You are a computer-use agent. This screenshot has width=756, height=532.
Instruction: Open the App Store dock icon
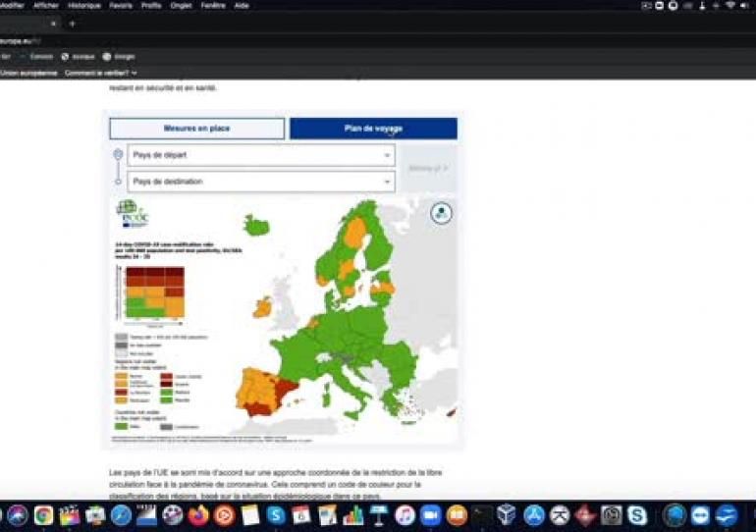[534, 515]
